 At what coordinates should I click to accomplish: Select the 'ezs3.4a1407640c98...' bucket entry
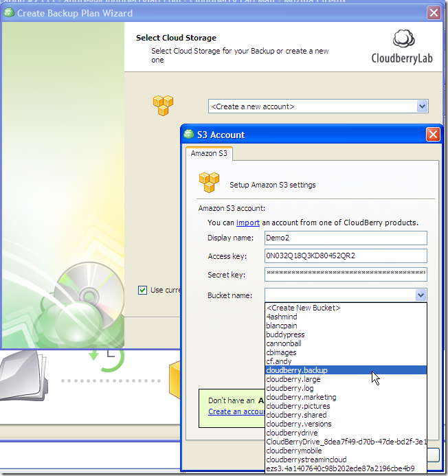click(346, 468)
